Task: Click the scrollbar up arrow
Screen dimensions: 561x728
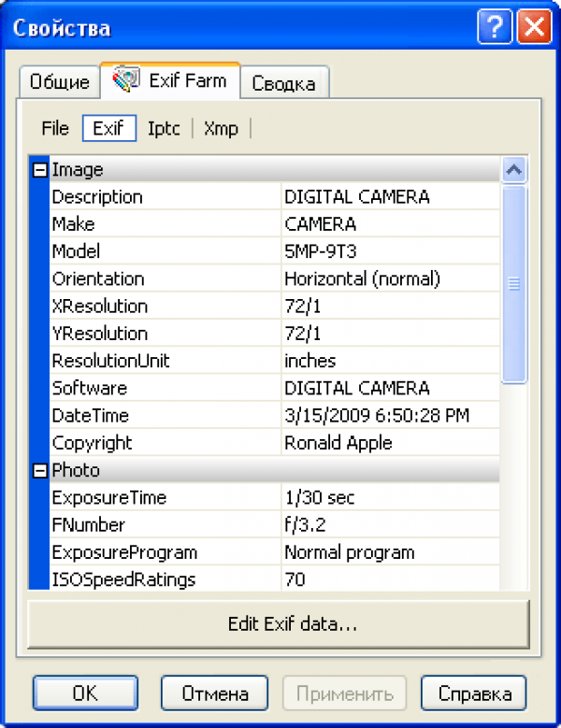Action: point(513,170)
